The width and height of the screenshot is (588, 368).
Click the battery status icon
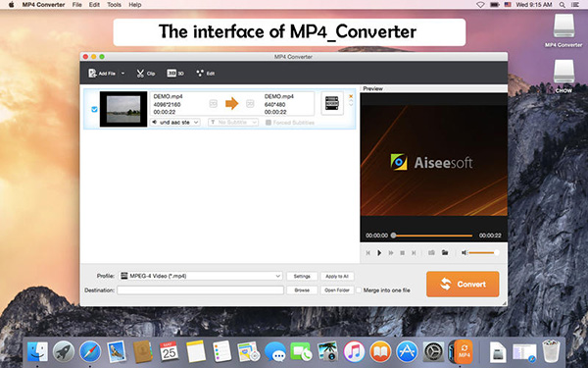click(495, 5)
